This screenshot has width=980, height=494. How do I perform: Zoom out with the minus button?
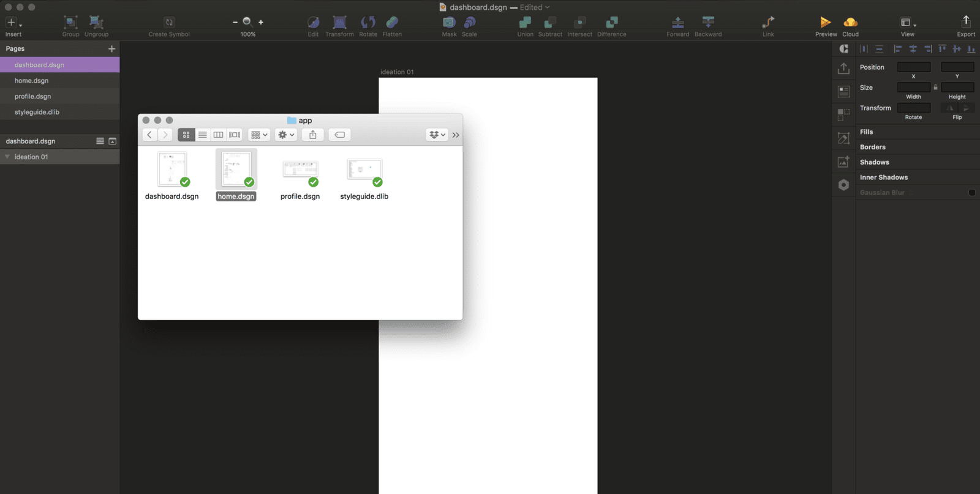point(235,22)
